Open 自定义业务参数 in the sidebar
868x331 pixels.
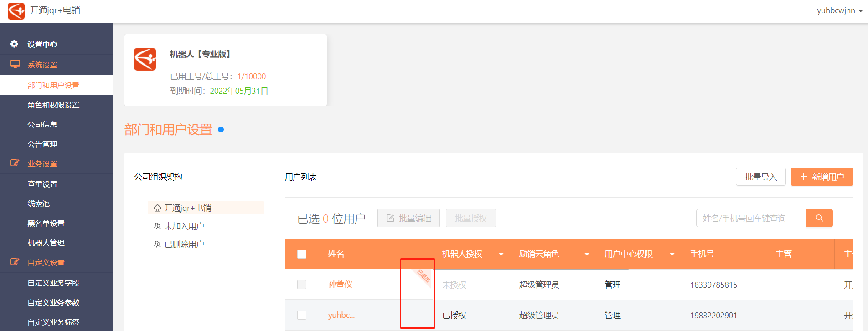tap(57, 302)
